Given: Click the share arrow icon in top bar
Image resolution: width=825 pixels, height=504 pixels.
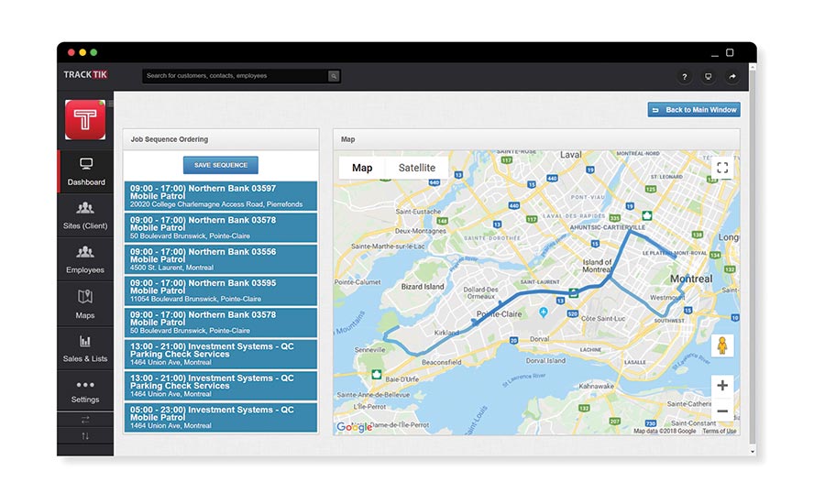Looking at the screenshot, I should [x=731, y=77].
